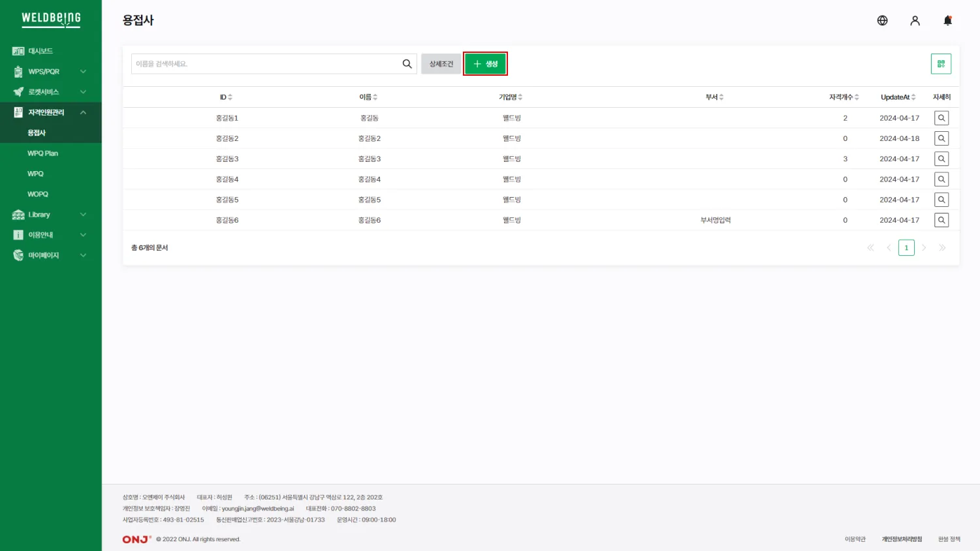The width and height of the screenshot is (980, 551).
Task: Click the 상세조건 button
Action: pyautogui.click(x=441, y=64)
